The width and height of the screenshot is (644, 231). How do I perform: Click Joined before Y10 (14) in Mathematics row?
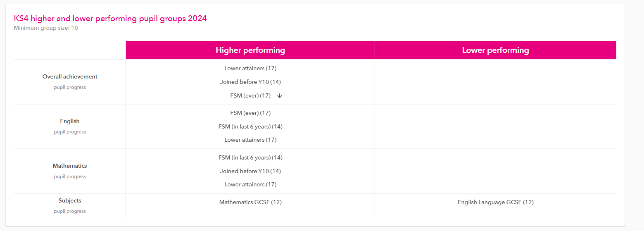pos(250,171)
